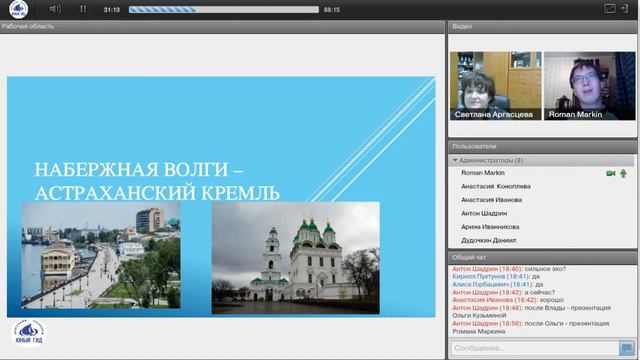Click the Юный гид logo in top bar
640x360 pixels.
(x=18, y=9)
